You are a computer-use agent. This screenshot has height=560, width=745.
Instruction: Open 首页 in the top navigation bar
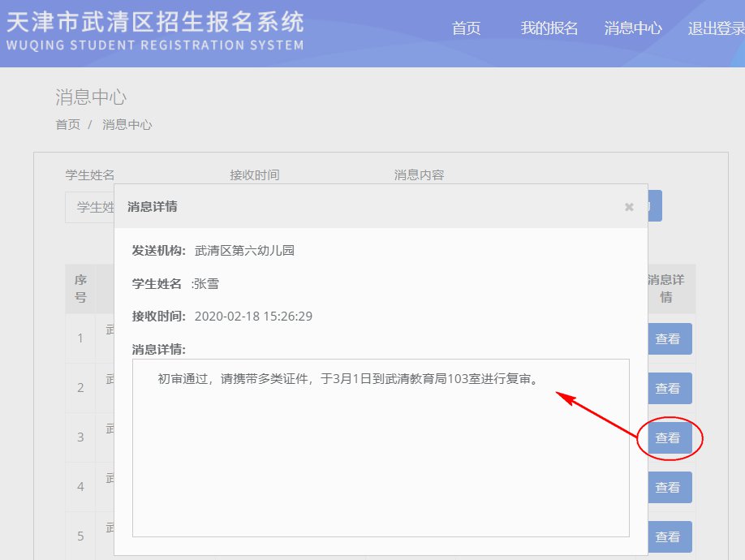pos(466,28)
